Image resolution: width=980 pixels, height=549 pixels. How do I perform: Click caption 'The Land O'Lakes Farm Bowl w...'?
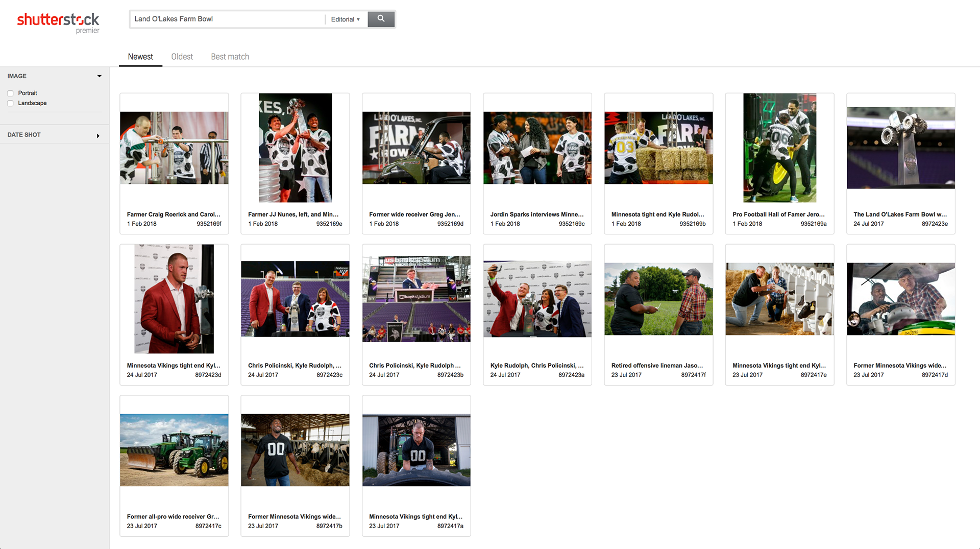click(x=900, y=214)
